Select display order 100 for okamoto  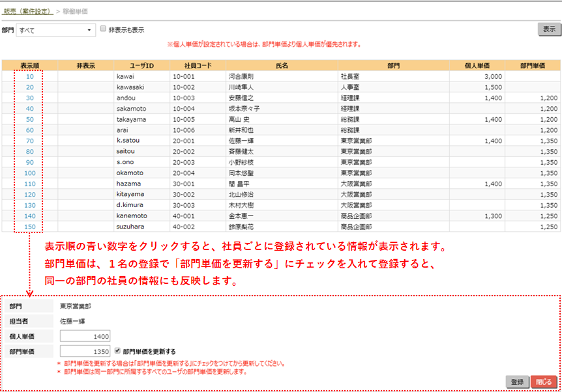pyautogui.click(x=30, y=173)
